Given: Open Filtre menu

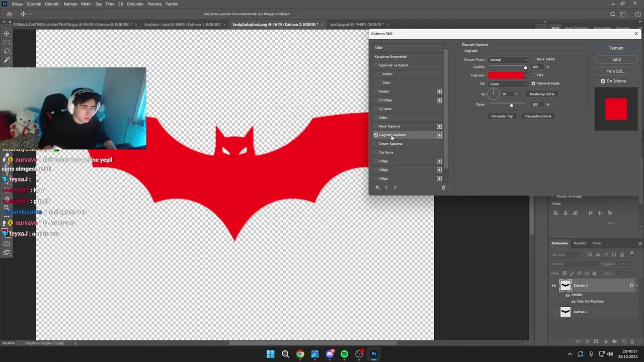Looking at the screenshot, I should [110, 4].
